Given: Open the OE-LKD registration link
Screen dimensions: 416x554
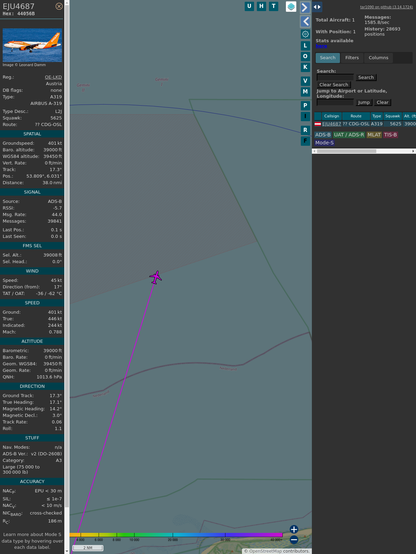Looking at the screenshot, I should pyautogui.click(x=53, y=77).
